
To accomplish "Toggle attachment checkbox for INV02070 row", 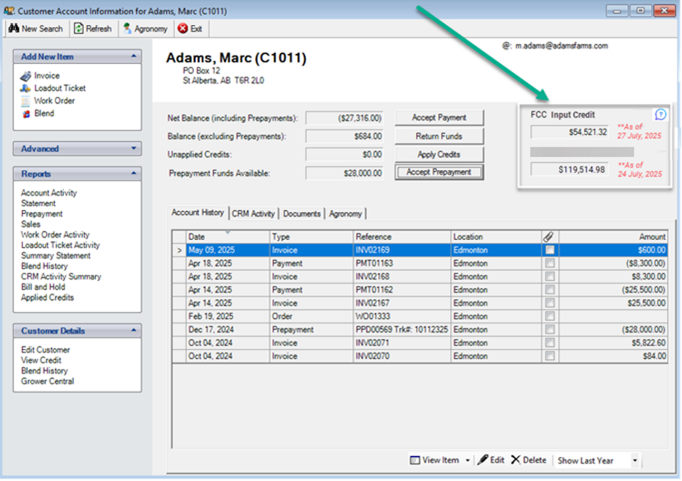I will pos(550,356).
